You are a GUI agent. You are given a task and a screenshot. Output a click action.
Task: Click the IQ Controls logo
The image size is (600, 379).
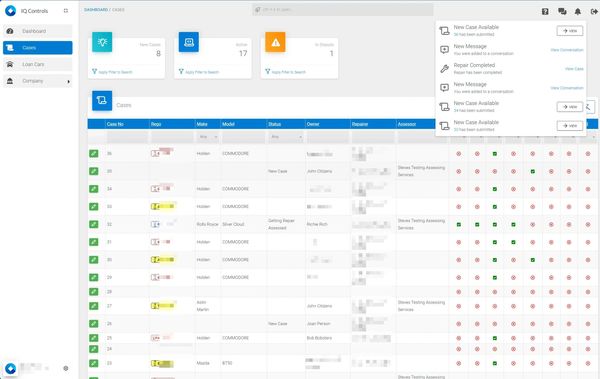pyautogui.click(x=10, y=11)
